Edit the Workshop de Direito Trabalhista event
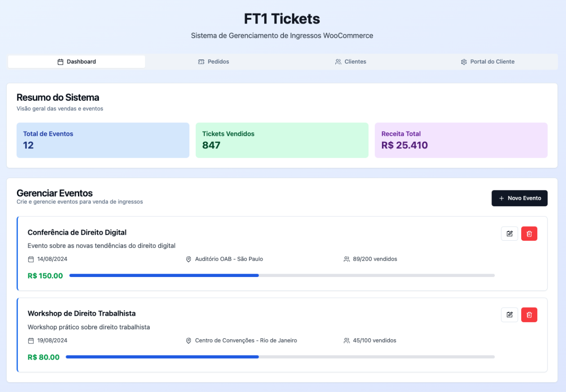 pos(509,315)
